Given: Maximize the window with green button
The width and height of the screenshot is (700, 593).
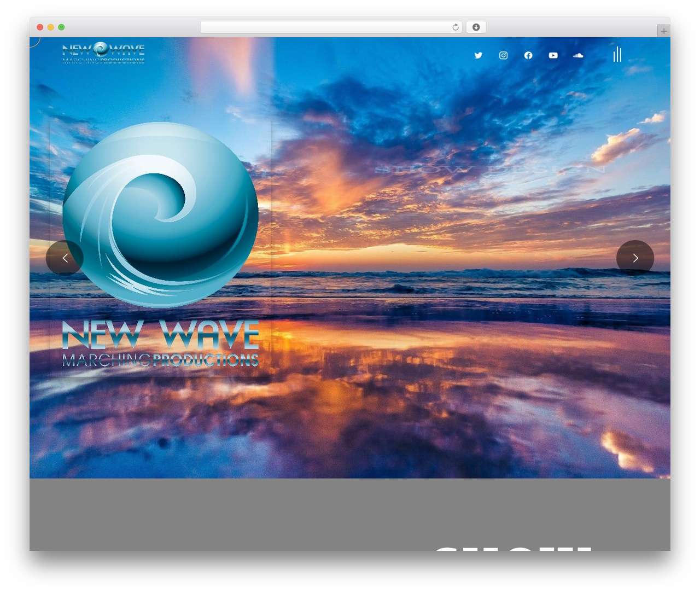Looking at the screenshot, I should (61, 27).
